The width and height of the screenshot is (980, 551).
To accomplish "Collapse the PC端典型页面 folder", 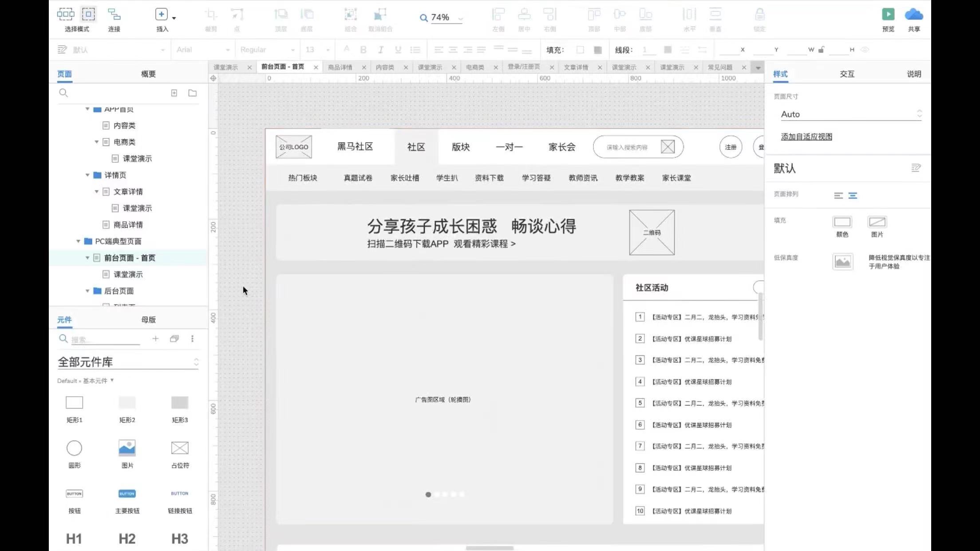I will pos(78,241).
